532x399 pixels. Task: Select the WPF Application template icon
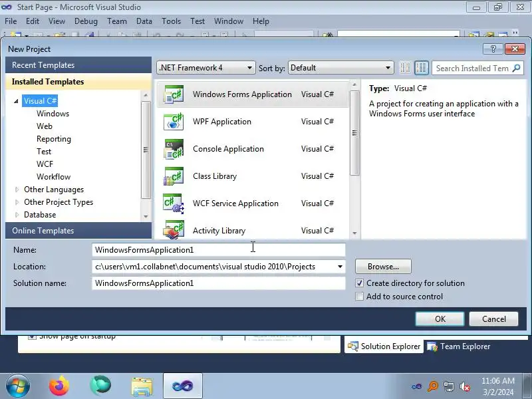174,122
